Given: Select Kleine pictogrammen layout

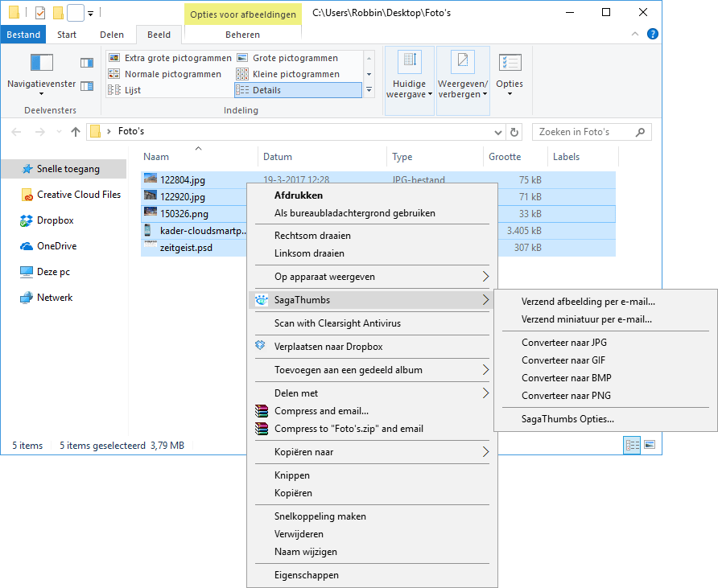Looking at the screenshot, I should pyautogui.click(x=288, y=74).
